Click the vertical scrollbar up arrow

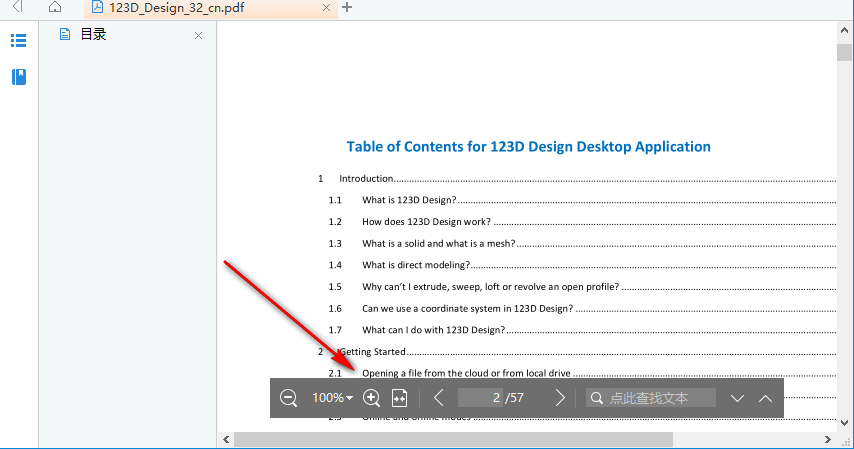tap(844, 31)
